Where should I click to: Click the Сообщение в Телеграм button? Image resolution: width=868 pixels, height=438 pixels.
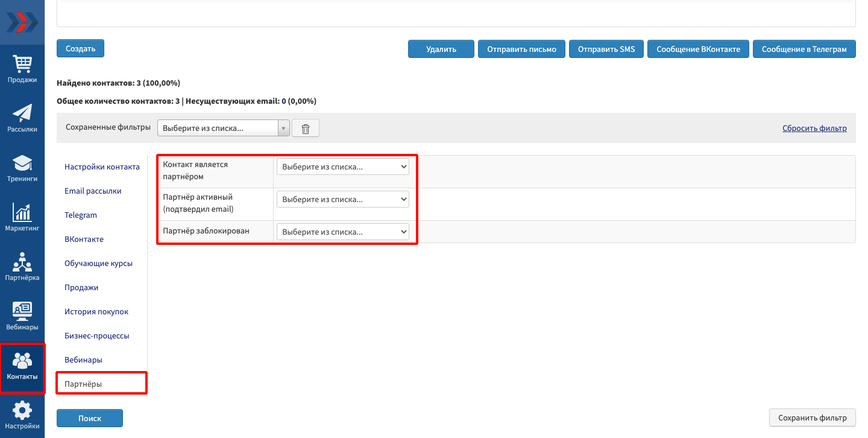(x=804, y=49)
